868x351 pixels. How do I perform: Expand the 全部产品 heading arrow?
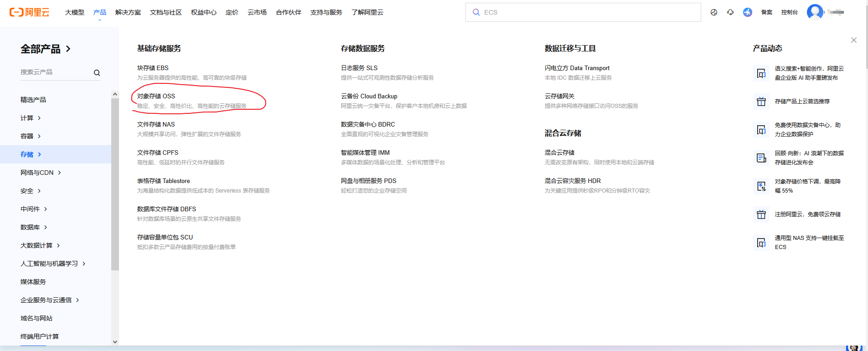point(68,49)
